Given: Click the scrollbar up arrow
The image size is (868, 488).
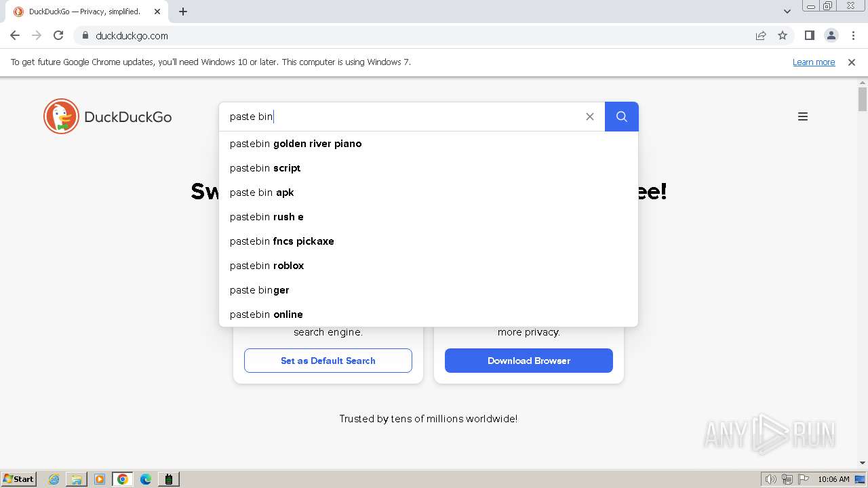Looking at the screenshot, I should (x=863, y=82).
